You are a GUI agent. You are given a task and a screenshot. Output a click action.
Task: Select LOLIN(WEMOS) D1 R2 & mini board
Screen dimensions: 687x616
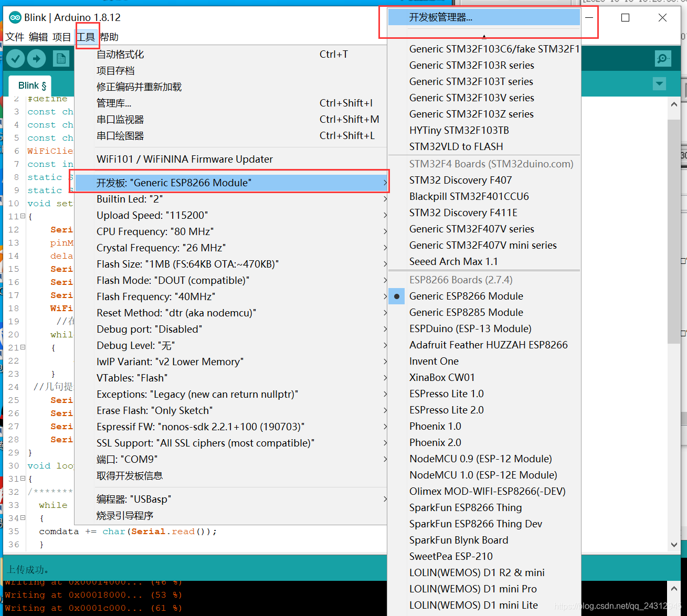tap(484, 572)
